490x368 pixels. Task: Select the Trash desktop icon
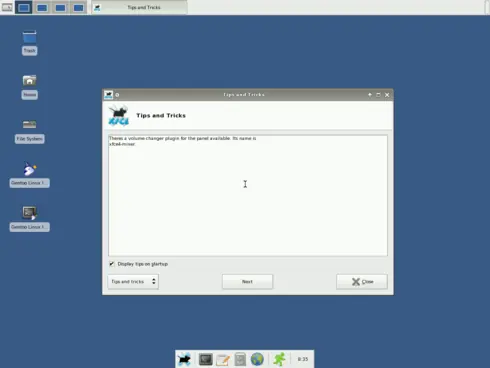(29, 43)
